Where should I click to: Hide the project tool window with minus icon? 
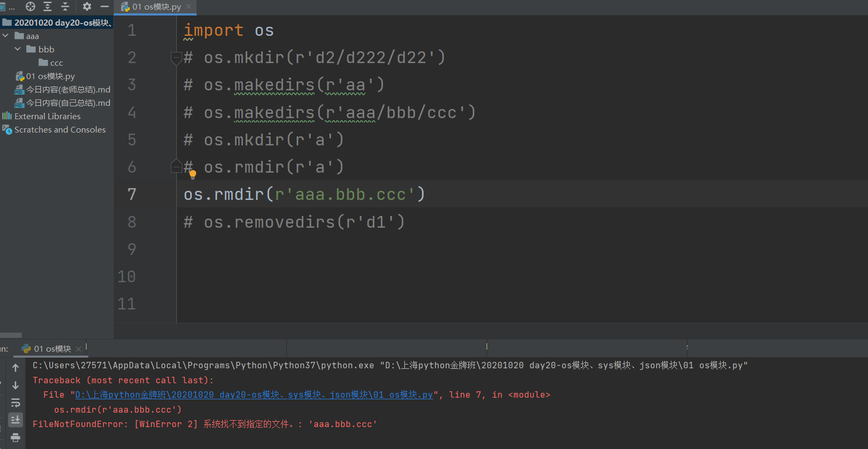105,6
